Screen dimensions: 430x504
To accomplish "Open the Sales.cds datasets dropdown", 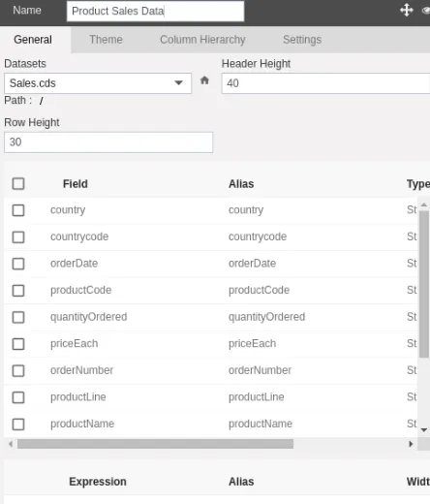I will point(98,83).
